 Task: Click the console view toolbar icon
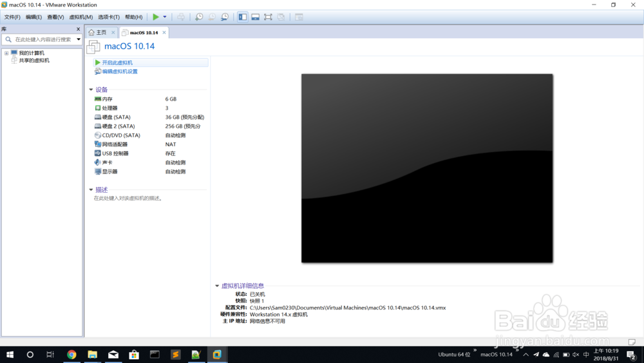point(299,17)
